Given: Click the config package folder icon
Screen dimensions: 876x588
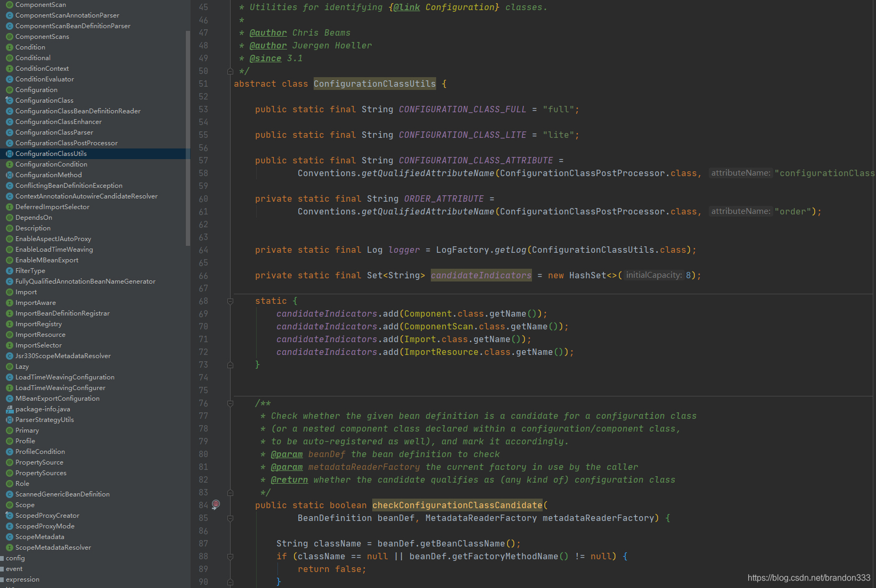Looking at the screenshot, I should click(2, 558).
